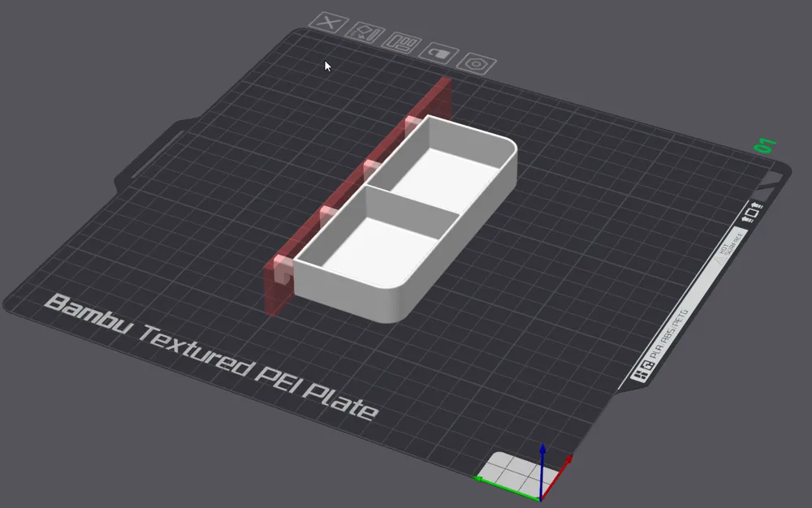This screenshot has height=508, width=812.
Task: Click the plate orientation arrows icon
Action: [752, 213]
